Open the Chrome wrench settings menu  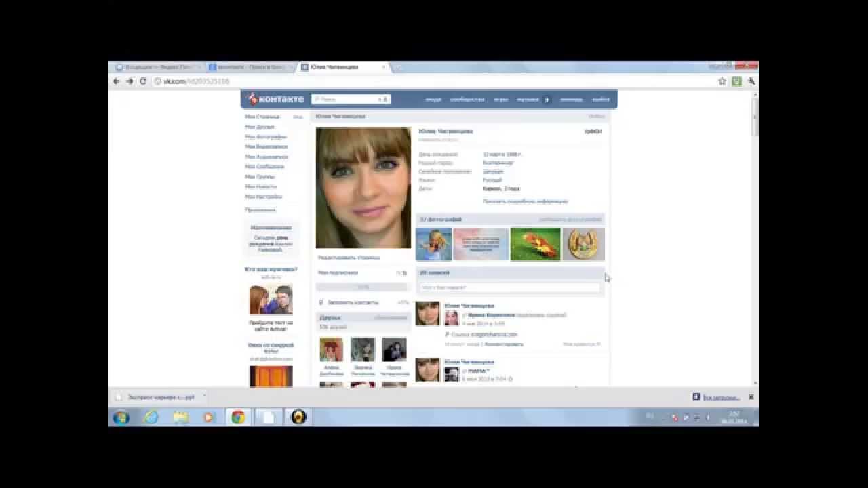click(751, 81)
